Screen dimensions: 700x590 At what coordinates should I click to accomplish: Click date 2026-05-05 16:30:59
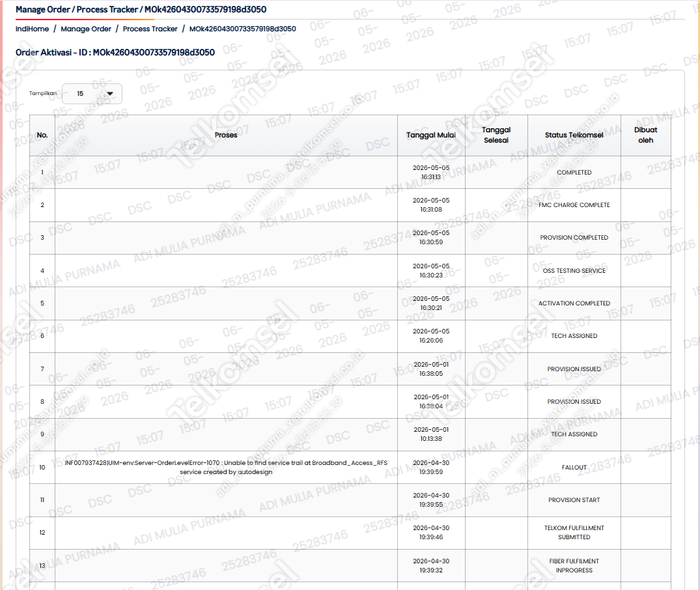(431, 238)
